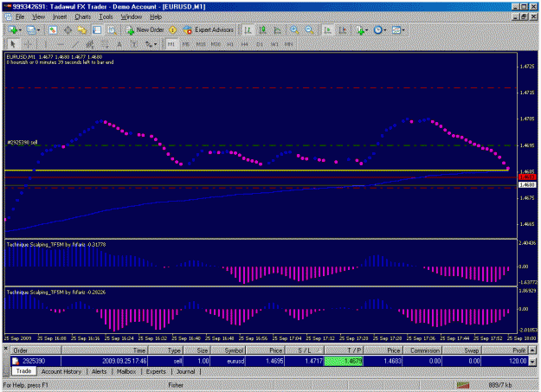The width and height of the screenshot is (541, 392).
Task: Open the Tools menu
Action: pyautogui.click(x=106, y=17)
